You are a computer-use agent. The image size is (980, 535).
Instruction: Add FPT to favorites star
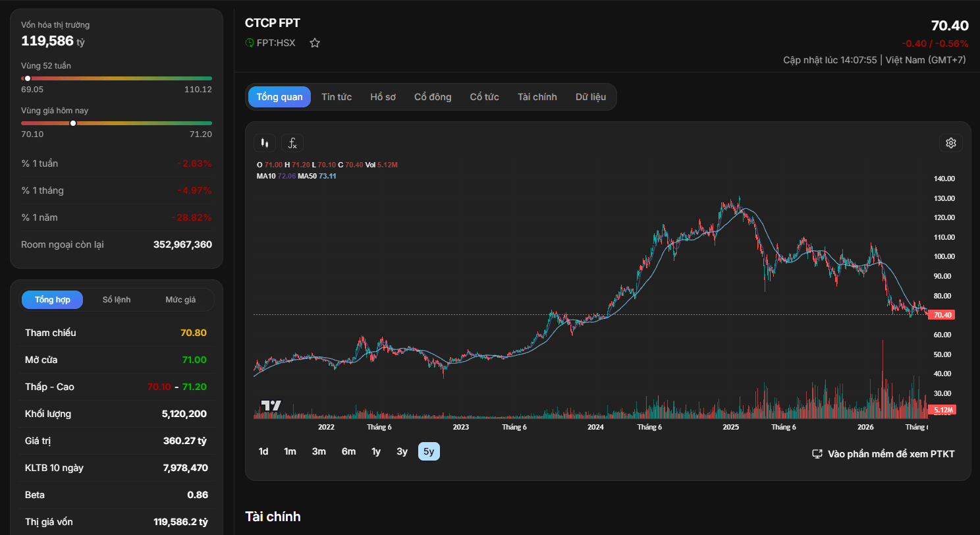pyautogui.click(x=315, y=43)
